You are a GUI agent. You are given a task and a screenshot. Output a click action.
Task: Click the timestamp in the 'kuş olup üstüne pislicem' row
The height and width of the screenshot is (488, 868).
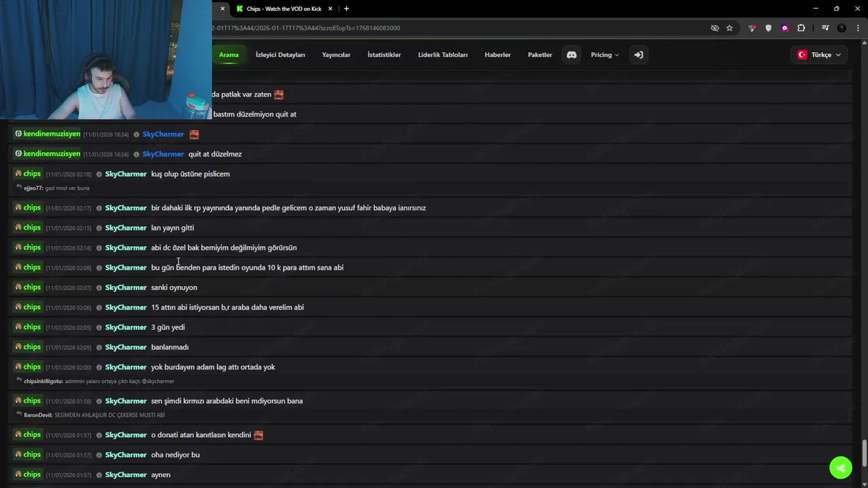coord(68,175)
